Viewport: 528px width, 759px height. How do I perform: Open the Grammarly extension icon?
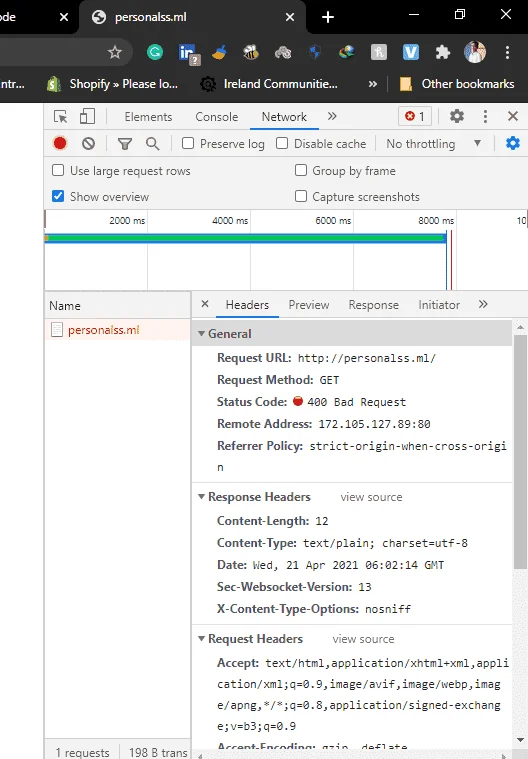(155, 52)
